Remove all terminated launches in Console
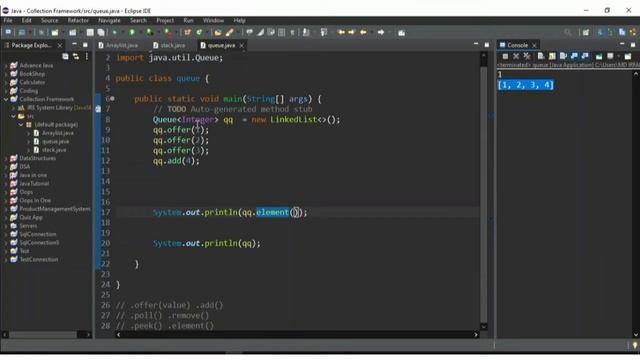 pos(527,56)
